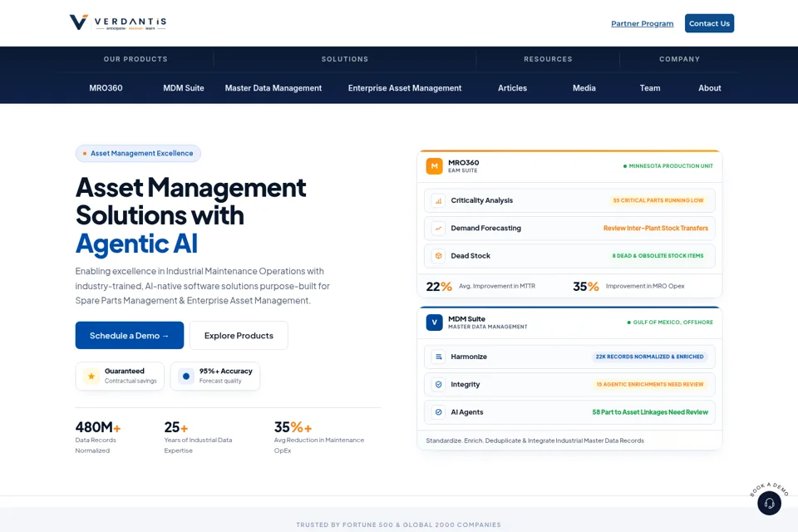
Task: Click the AI Agents row label
Action: [x=467, y=411]
